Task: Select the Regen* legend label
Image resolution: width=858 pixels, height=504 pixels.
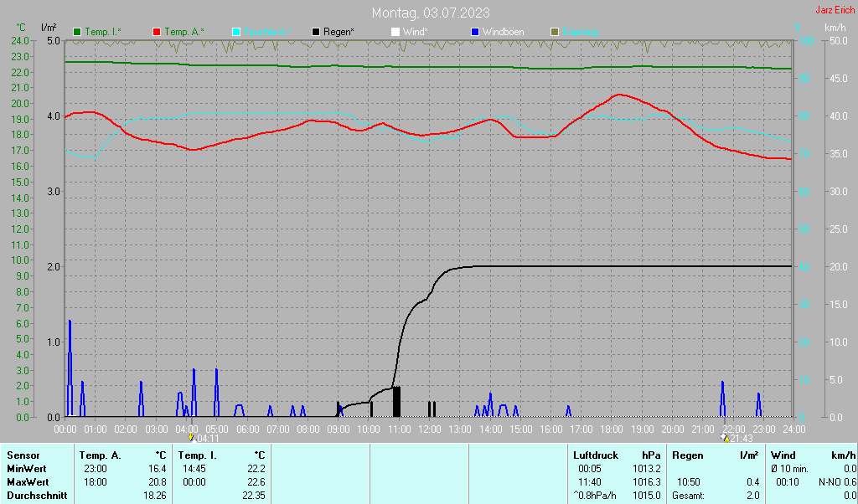Action: coord(339,33)
